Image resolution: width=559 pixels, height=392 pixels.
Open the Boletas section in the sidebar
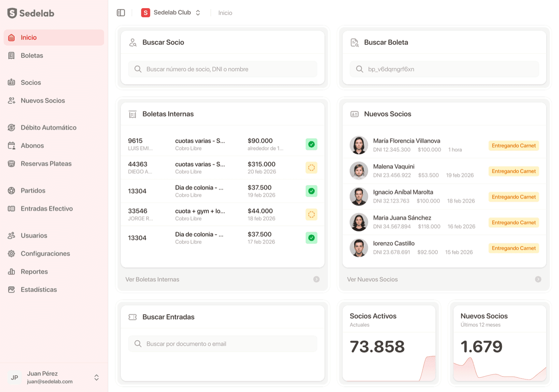coord(31,55)
